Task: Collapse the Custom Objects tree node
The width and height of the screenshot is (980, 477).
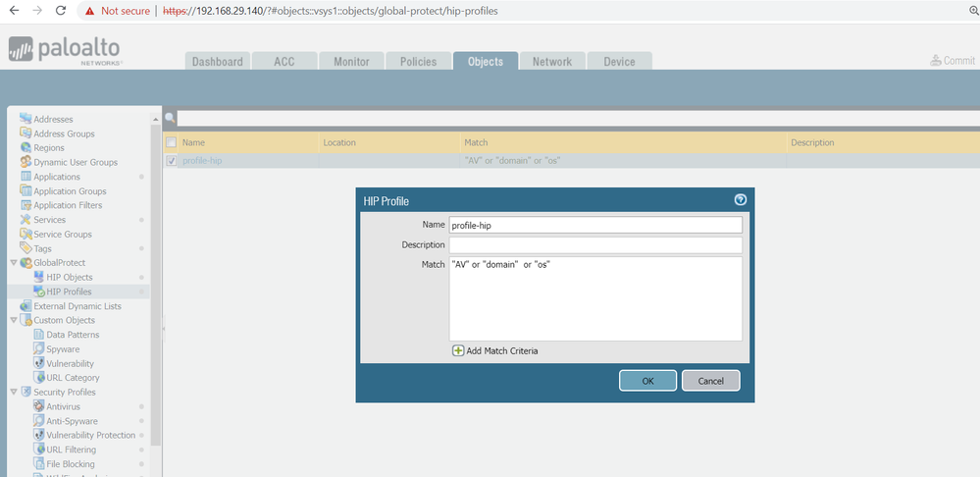Action: tap(14, 320)
